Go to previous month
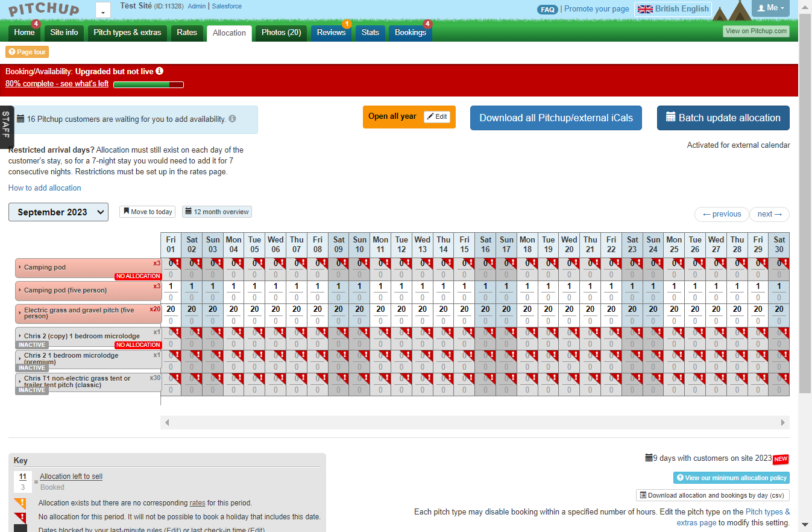The image size is (812, 532). [722, 214]
